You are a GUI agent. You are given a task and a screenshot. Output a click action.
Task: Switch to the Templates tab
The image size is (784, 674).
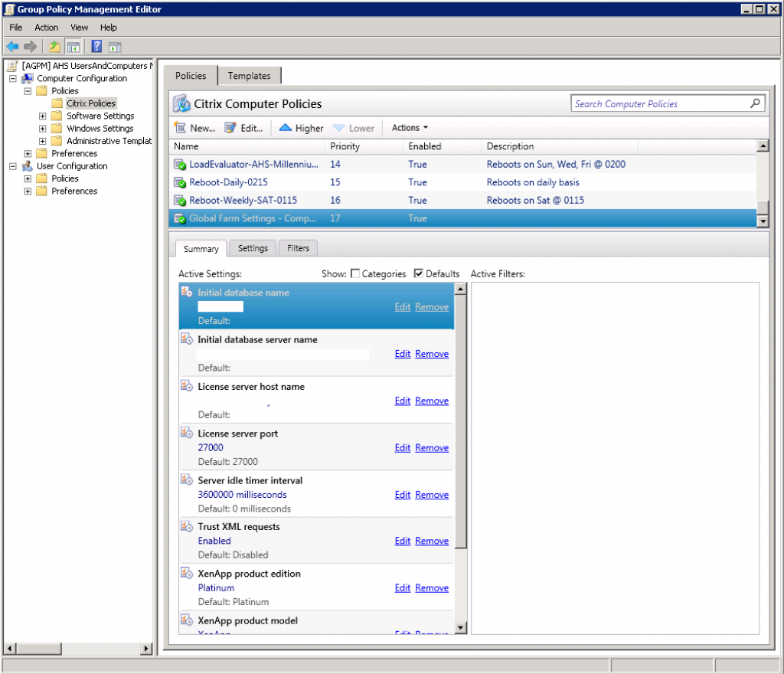[249, 76]
